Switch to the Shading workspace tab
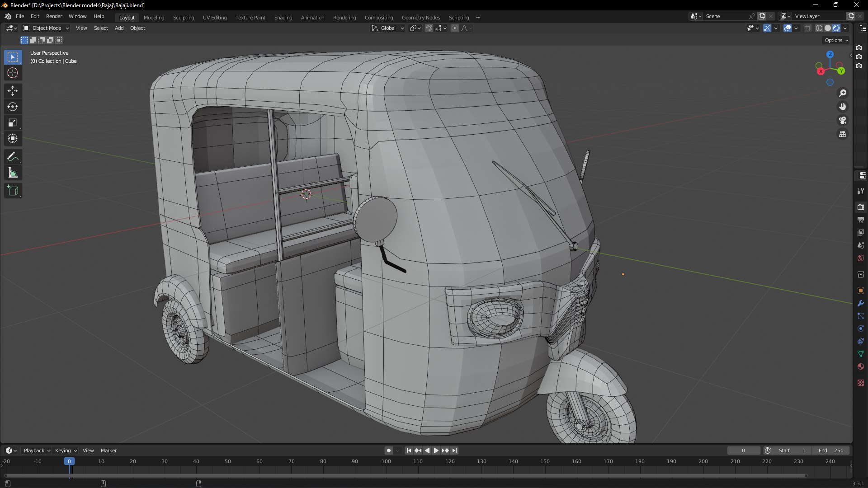 tap(283, 18)
